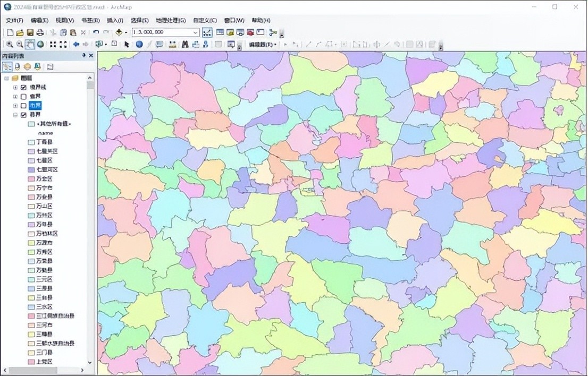588x376 pixels.
Task: Open the 地理处理(G) menu
Action: pyautogui.click(x=171, y=20)
